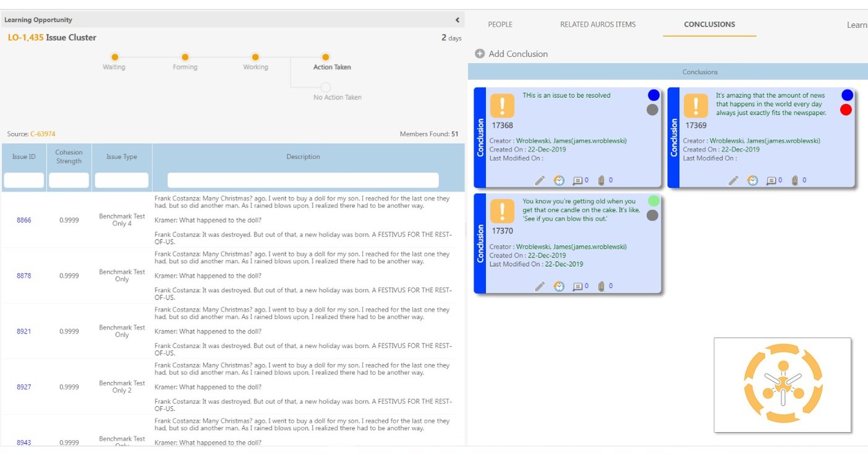Toggle the green status dot on conclusion 17370
The width and height of the screenshot is (868, 455).
654,201
